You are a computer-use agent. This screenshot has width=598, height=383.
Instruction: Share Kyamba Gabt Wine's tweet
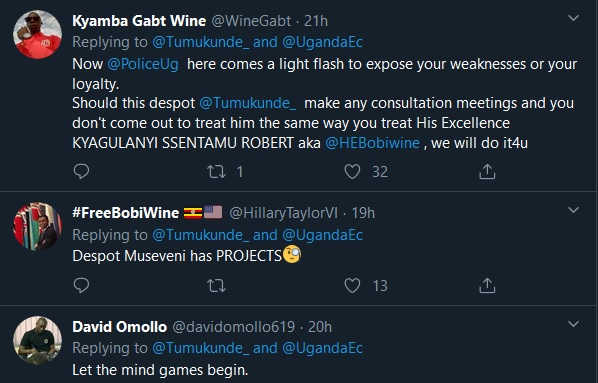click(487, 171)
